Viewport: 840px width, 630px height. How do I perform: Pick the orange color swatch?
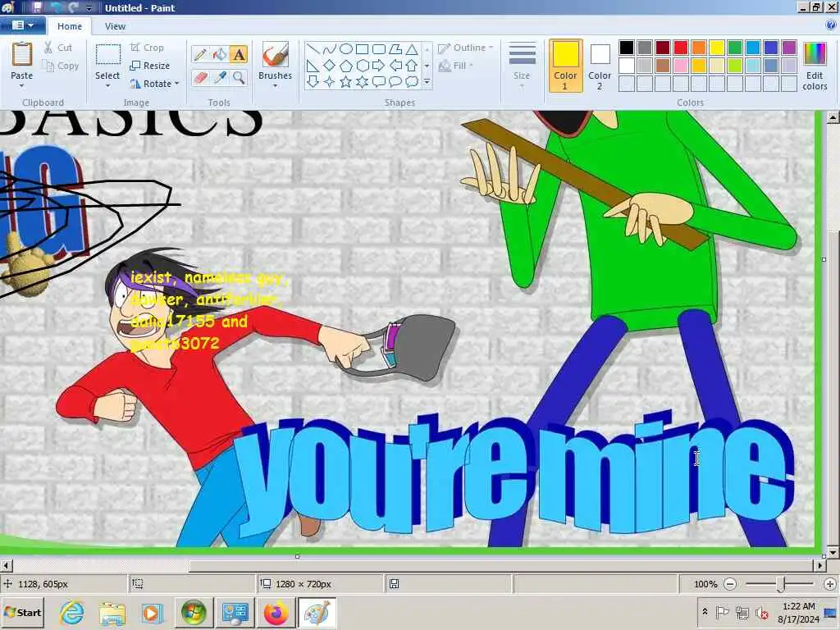click(699, 48)
